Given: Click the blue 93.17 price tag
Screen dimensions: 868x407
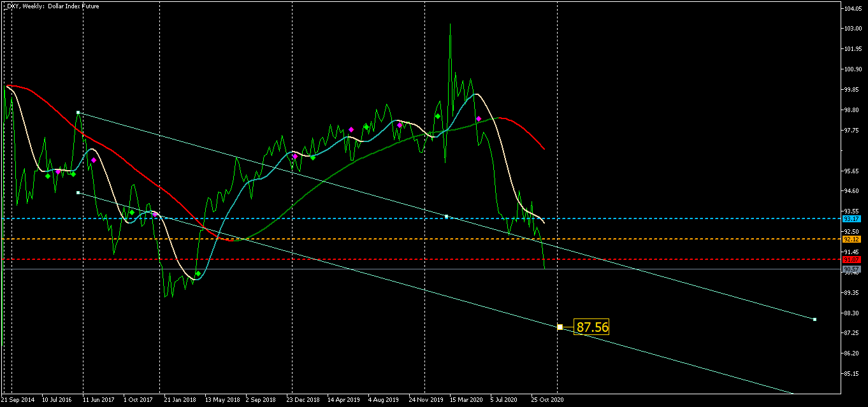Looking at the screenshot, I should click(x=851, y=218).
